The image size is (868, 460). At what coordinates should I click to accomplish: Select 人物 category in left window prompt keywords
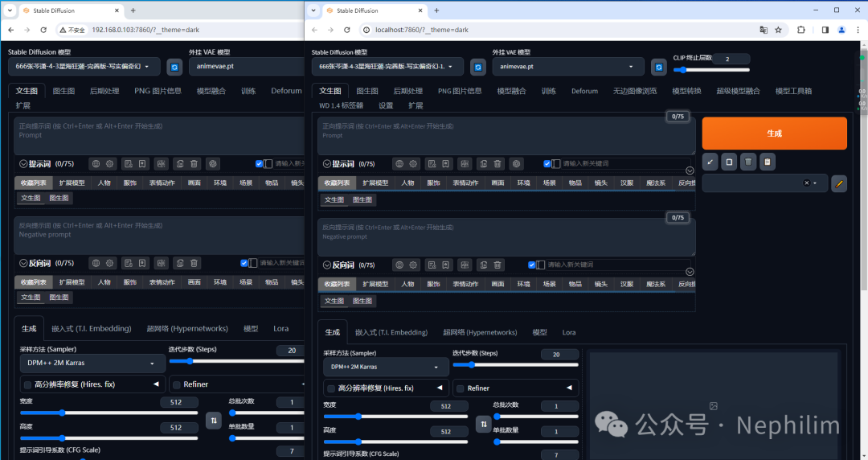[104, 183]
